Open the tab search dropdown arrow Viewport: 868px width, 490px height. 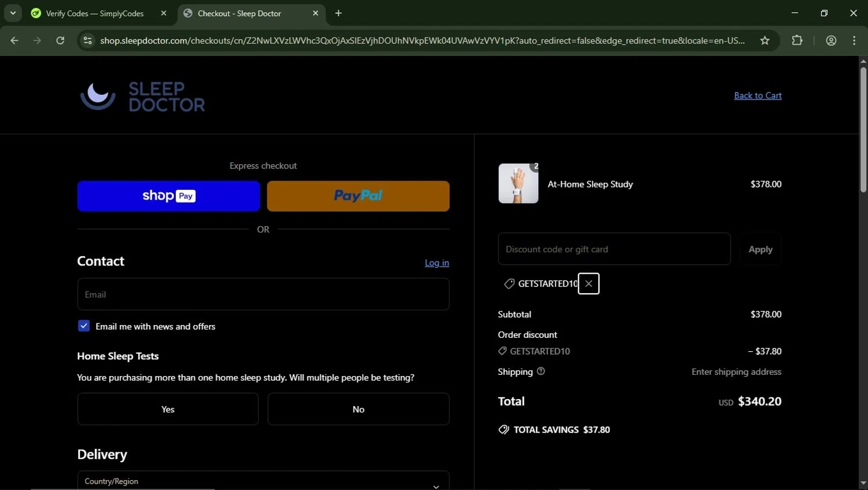(x=13, y=13)
